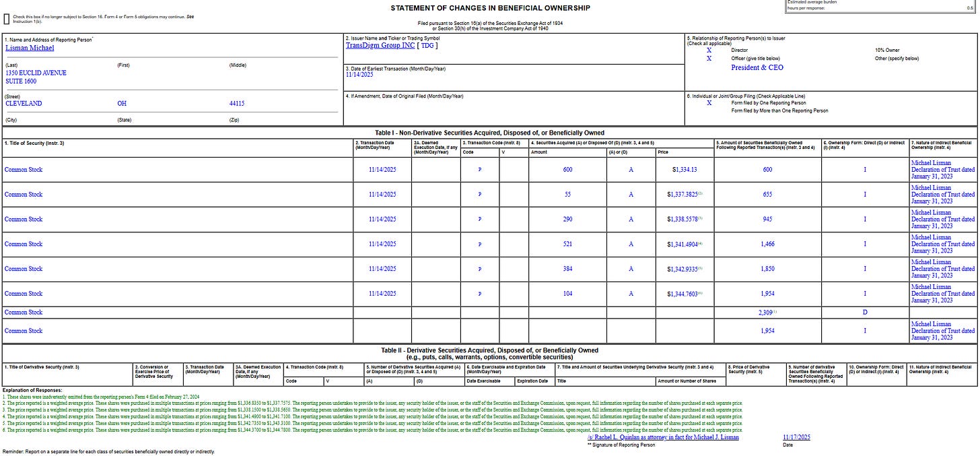Image resolution: width=980 pixels, height=456 pixels.
Task: Click the $1,344.7603 price cell
Action: click(x=685, y=294)
